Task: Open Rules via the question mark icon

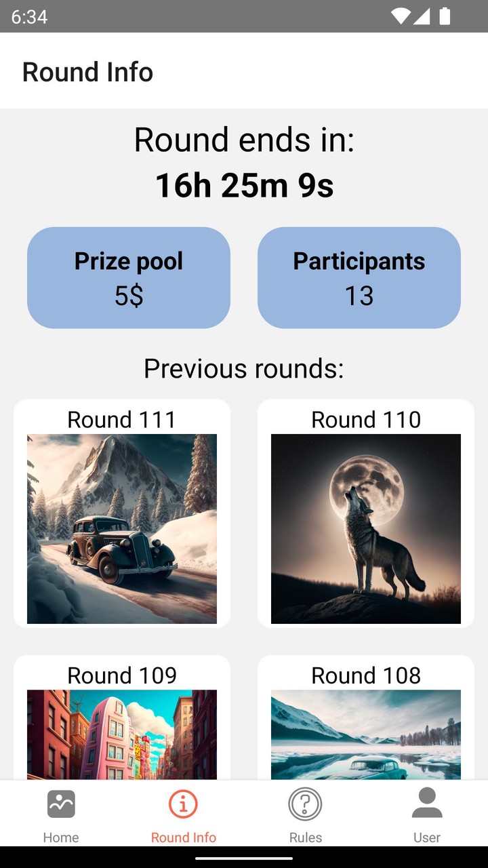Action: pyautogui.click(x=305, y=805)
